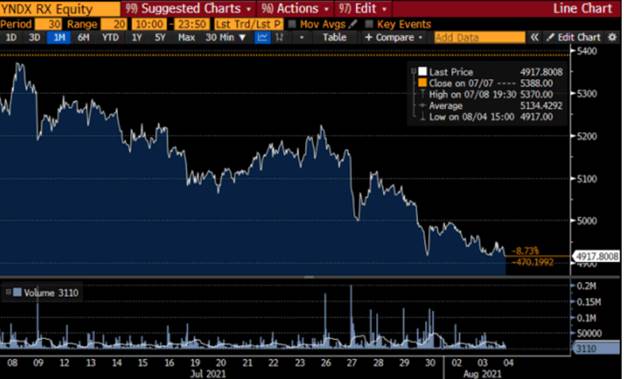Select the 1M range tab
This screenshot has width=624, height=379.
tap(59, 37)
